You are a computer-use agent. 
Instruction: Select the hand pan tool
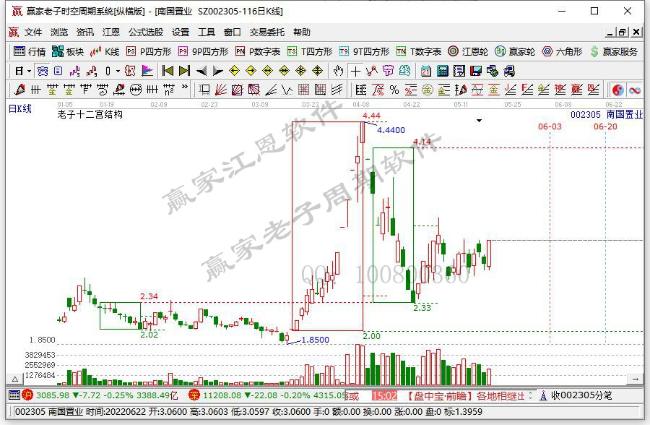coord(338,71)
